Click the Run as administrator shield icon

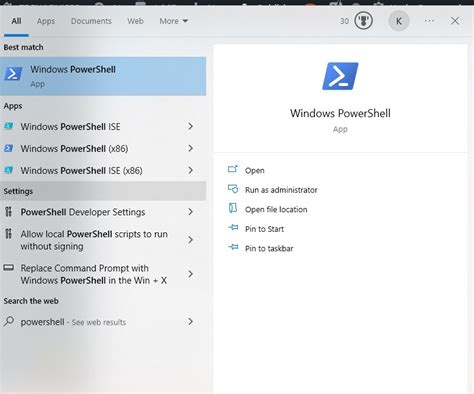(233, 189)
